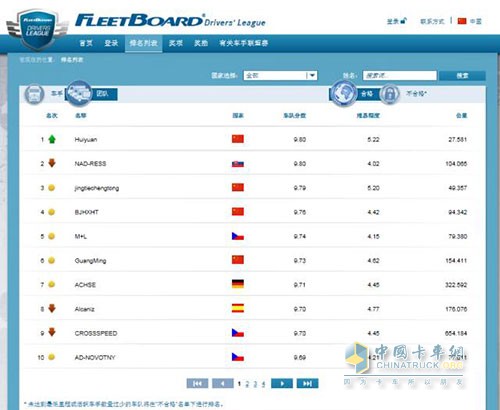This screenshot has height=410, width=500.
Task: Click the team score column header
Action: (x=295, y=116)
